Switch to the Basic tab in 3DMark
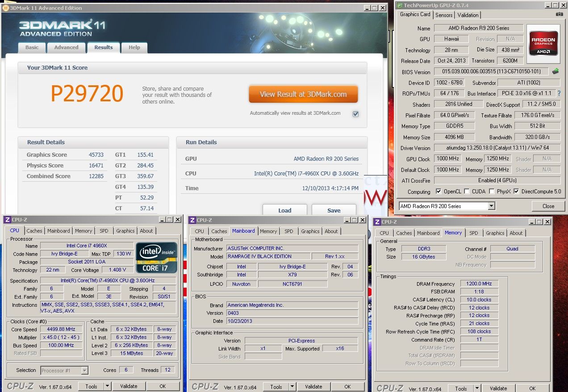The image size is (568, 392). pyautogui.click(x=32, y=47)
